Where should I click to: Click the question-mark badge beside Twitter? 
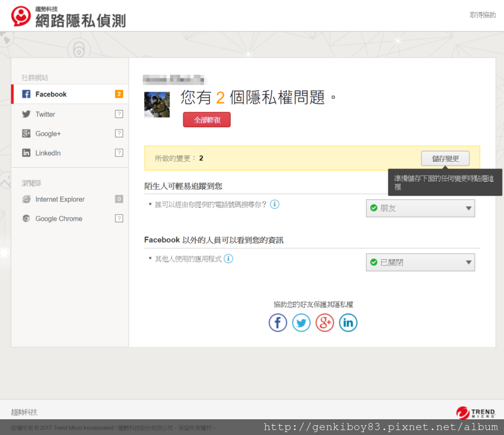119,114
